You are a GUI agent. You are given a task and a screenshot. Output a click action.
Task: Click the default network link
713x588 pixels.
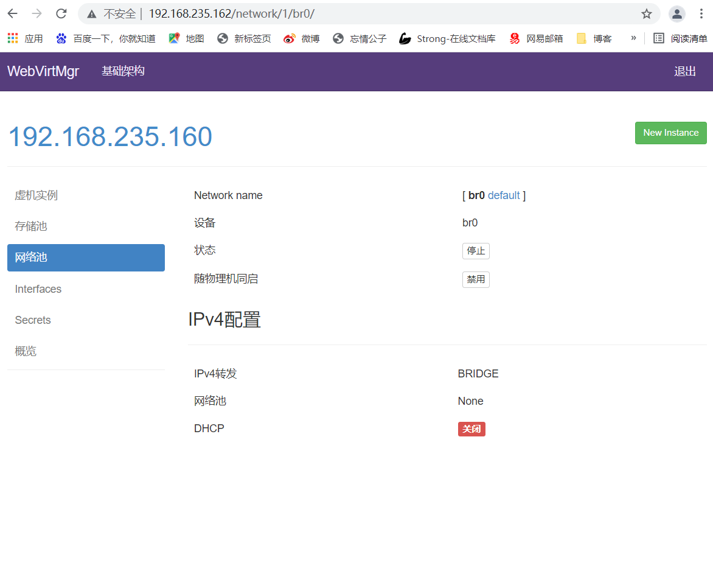point(503,196)
